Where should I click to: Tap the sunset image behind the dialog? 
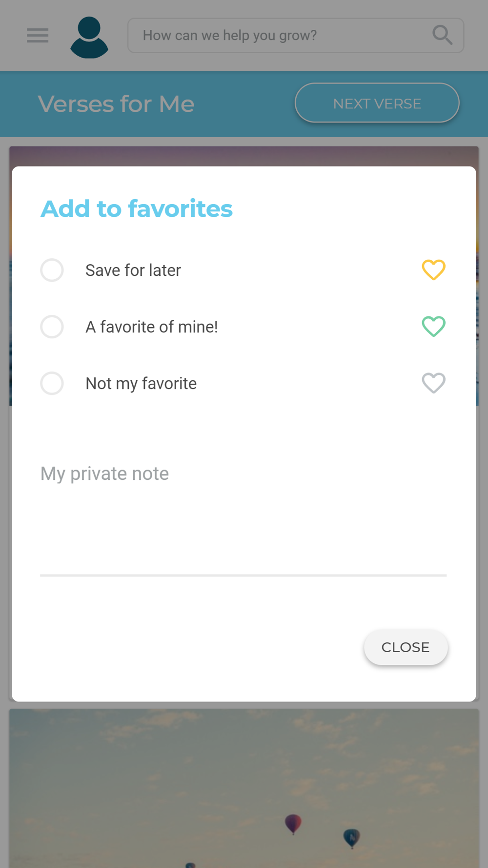coord(244,156)
